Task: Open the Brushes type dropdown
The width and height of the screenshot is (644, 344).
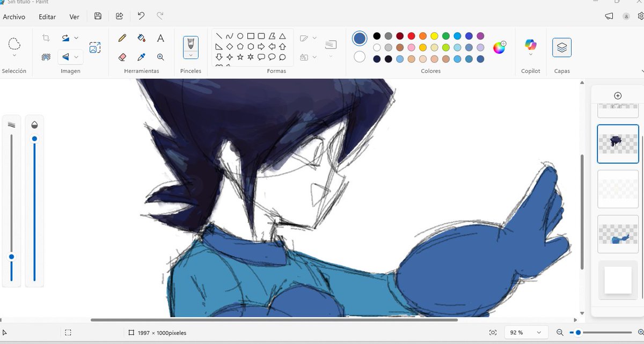Action: [x=191, y=55]
